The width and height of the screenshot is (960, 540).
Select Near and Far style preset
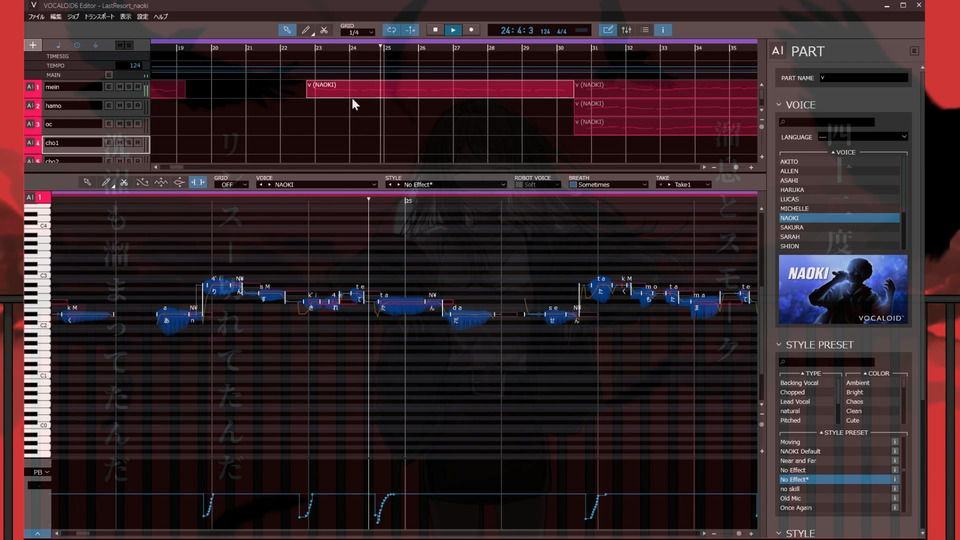point(834,460)
